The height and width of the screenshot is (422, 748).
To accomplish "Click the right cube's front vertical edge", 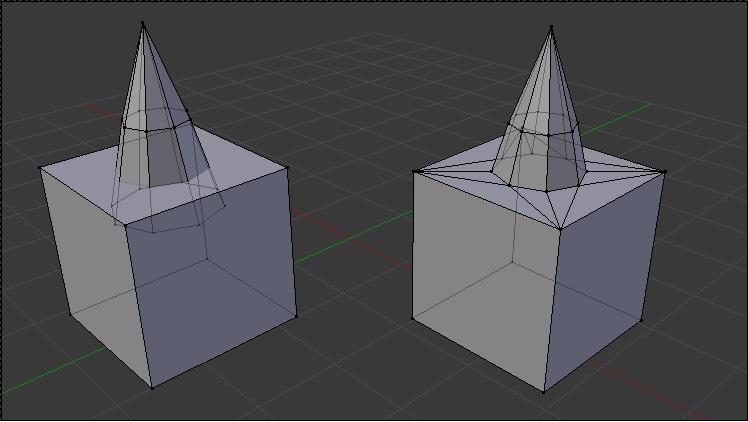I will click(x=550, y=310).
